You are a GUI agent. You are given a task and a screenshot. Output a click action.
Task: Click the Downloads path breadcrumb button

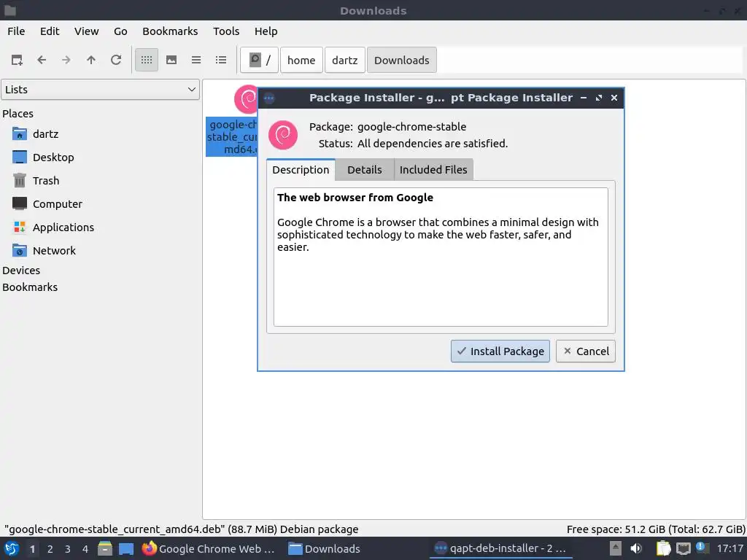(402, 60)
